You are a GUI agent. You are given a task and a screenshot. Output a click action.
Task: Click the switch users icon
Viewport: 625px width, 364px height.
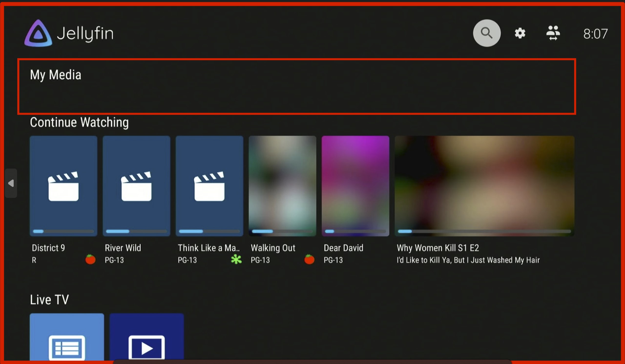tap(553, 33)
